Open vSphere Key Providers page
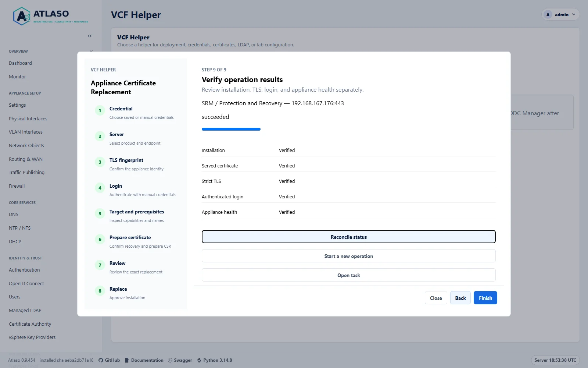Screen dimensions: 588x368 coord(32,337)
